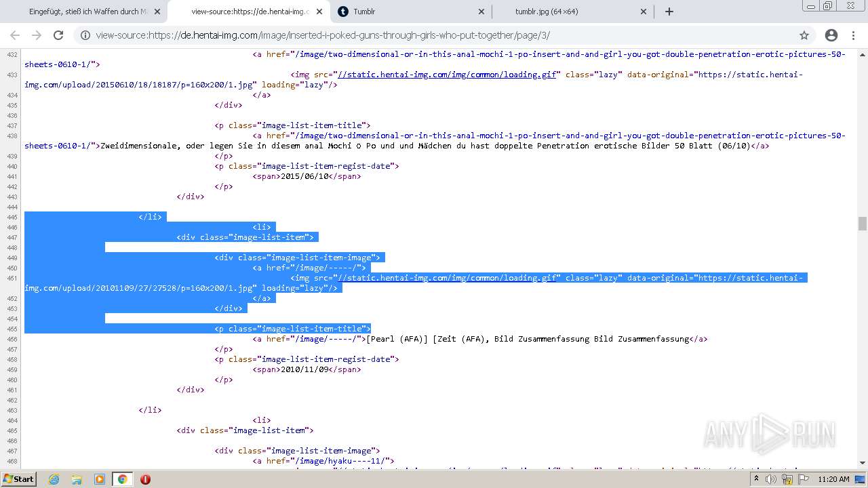Screen dimensions: 868x488
Task: Open the tumblr.jpg (64×64) tab
Action: 574,12
